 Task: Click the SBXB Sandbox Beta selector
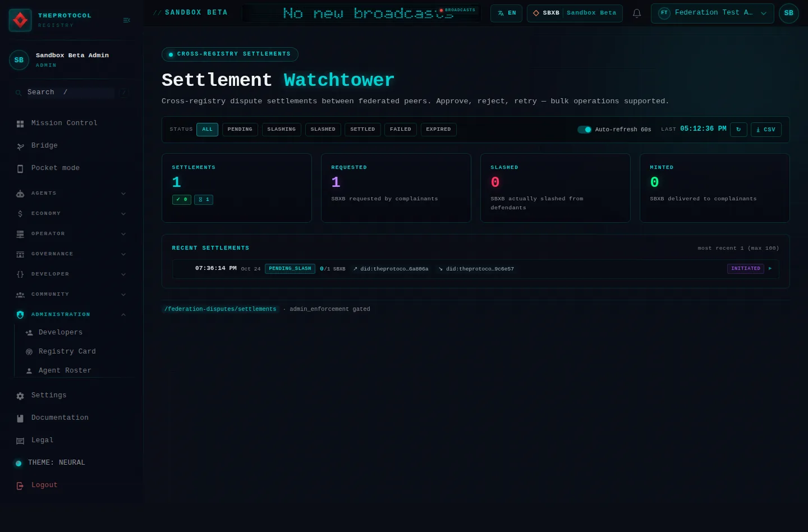[x=575, y=13]
